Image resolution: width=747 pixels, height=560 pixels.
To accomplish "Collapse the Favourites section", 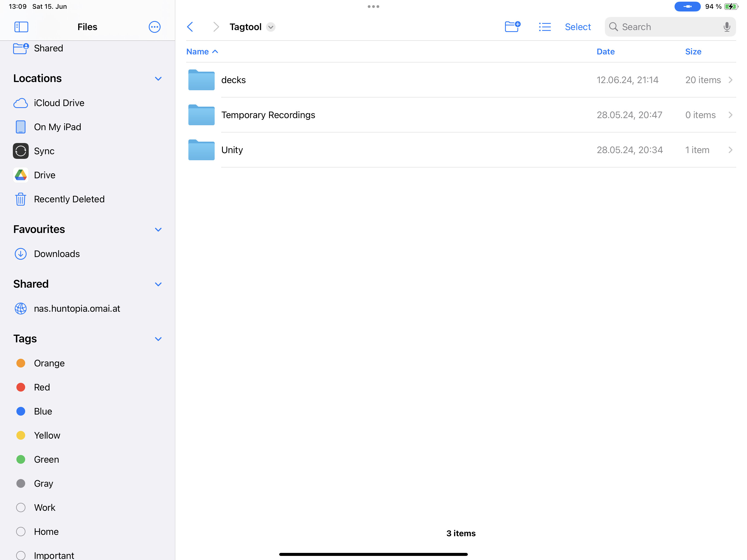I will pyautogui.click(x=158, y=230).
